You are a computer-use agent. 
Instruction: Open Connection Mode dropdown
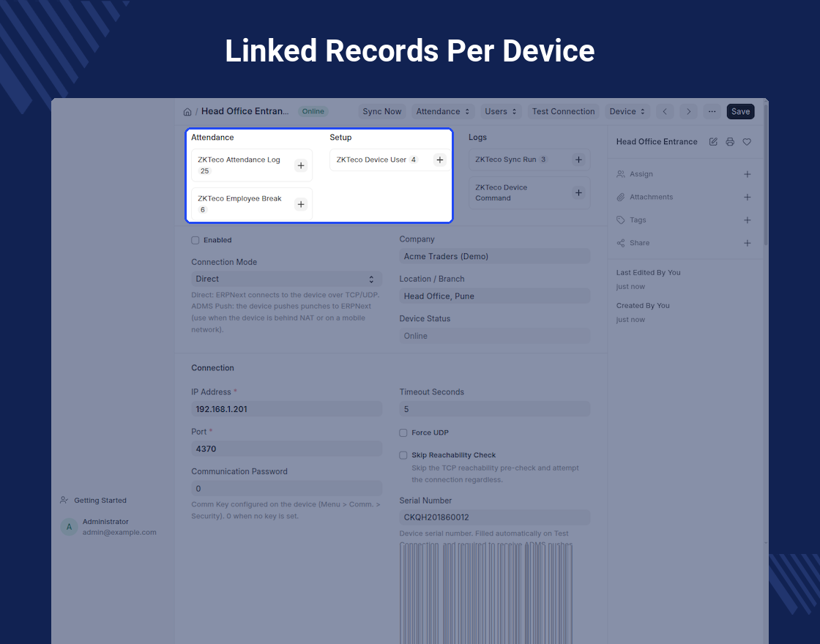pyautogui.click(x=286, y=279)
